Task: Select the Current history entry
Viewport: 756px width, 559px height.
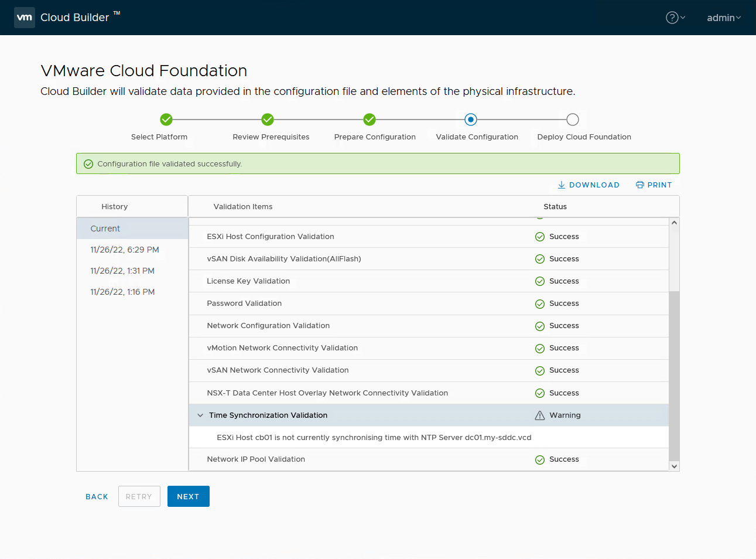Action: coord(105,228)
